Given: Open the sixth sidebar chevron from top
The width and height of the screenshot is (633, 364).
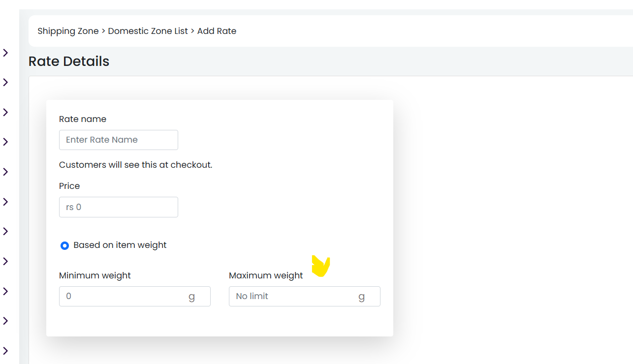Looking at the screenshot, I should click(6, 202).
